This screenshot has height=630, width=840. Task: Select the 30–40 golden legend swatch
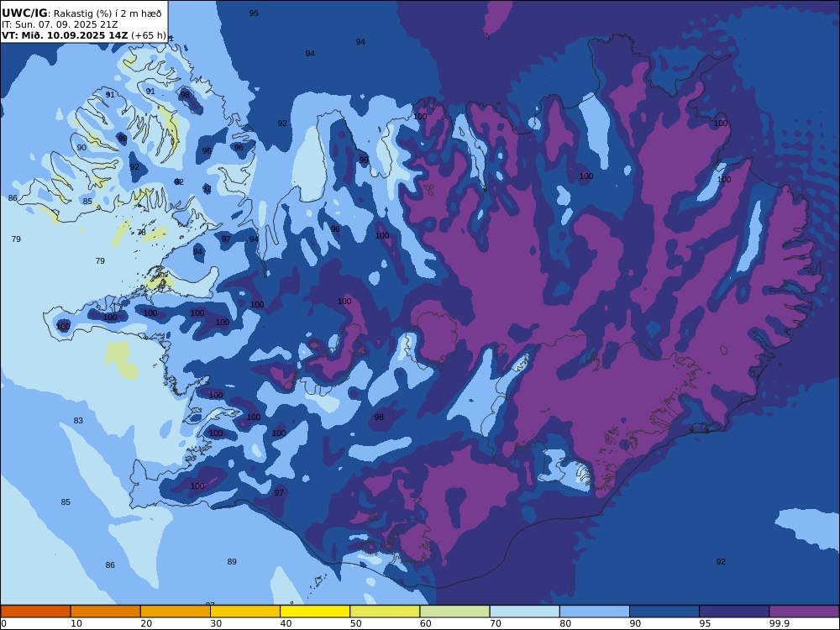pyautogui.click(x=245, y=612)
